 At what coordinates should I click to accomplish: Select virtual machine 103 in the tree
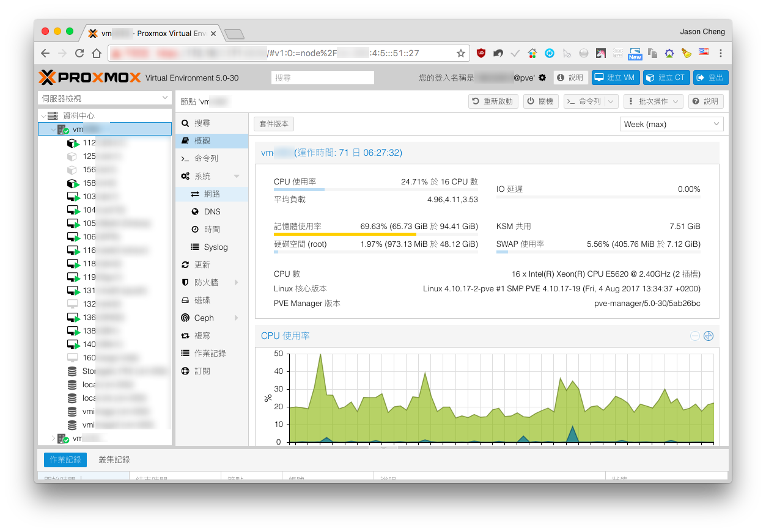click(x=105, y=197)
